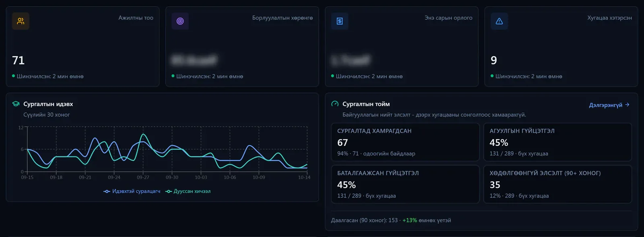Screen dimensions: 644x237
Task: Click the +13% change indicator
Action: click(410, 220)
